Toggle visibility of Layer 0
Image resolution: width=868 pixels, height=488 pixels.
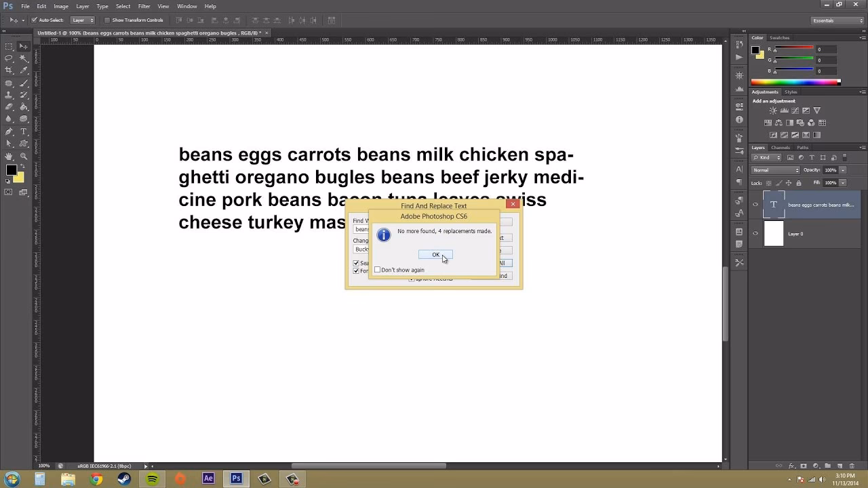[x=755, y=233]
